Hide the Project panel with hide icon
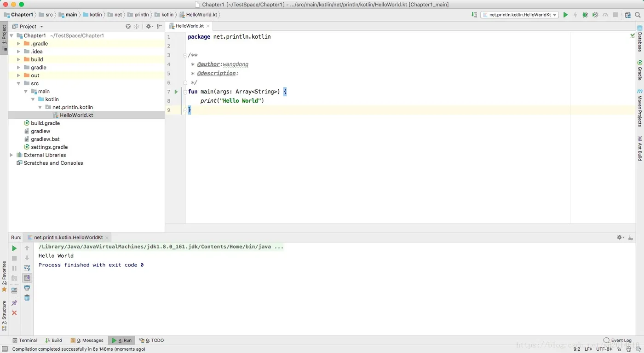The image size is (644, 353). 159,26
